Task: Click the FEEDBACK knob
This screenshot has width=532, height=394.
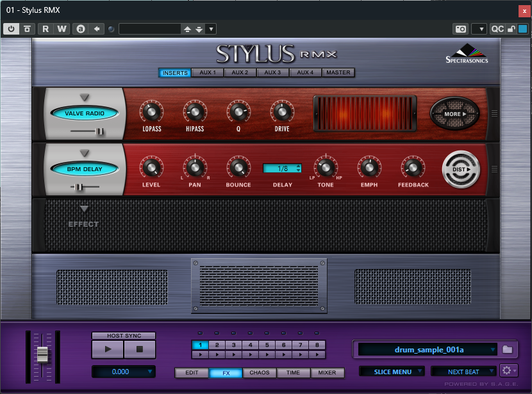Action: 413,167
